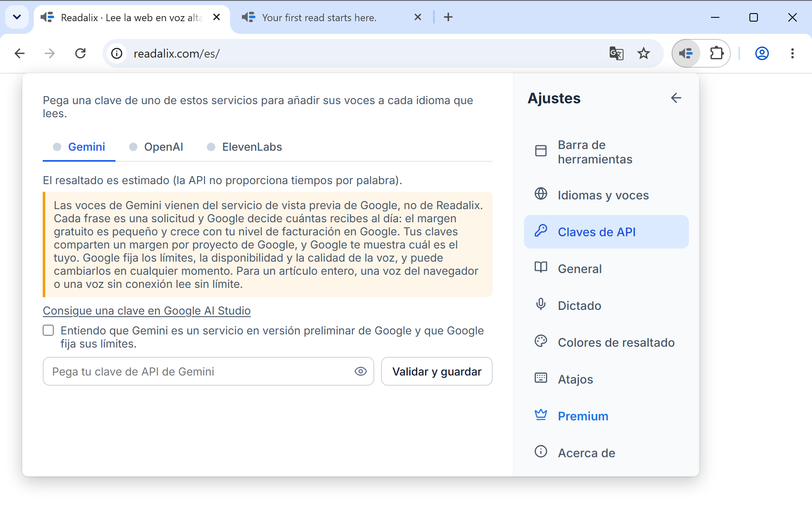The image size is (812, 508).
Task: Open Colores de resaltado settings
Action: click(606, 342)
